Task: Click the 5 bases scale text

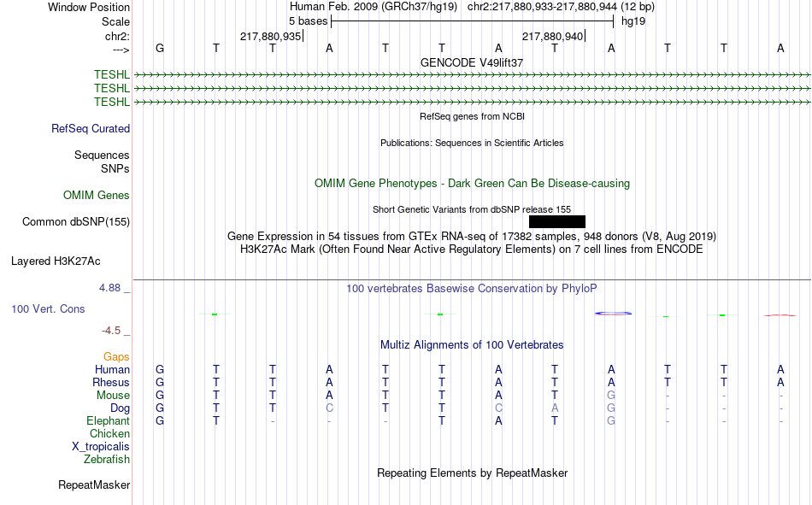Action: point(308,21)
